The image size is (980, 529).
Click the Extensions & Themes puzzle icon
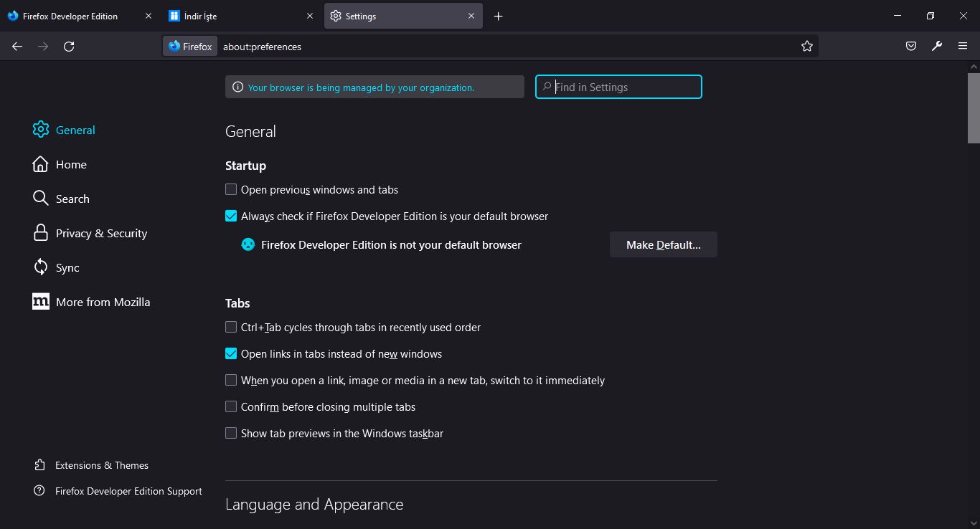pos(39,465)
